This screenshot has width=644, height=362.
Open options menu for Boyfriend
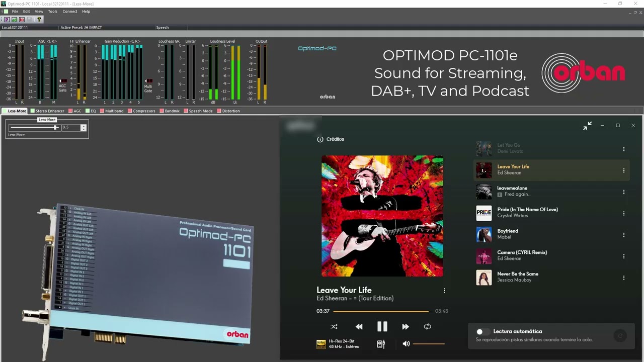tap(624, 235)
